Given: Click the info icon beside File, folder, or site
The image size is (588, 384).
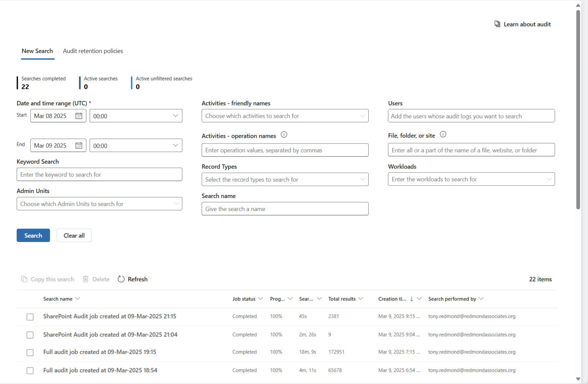Looking at the screenshot, I should 443,134.
